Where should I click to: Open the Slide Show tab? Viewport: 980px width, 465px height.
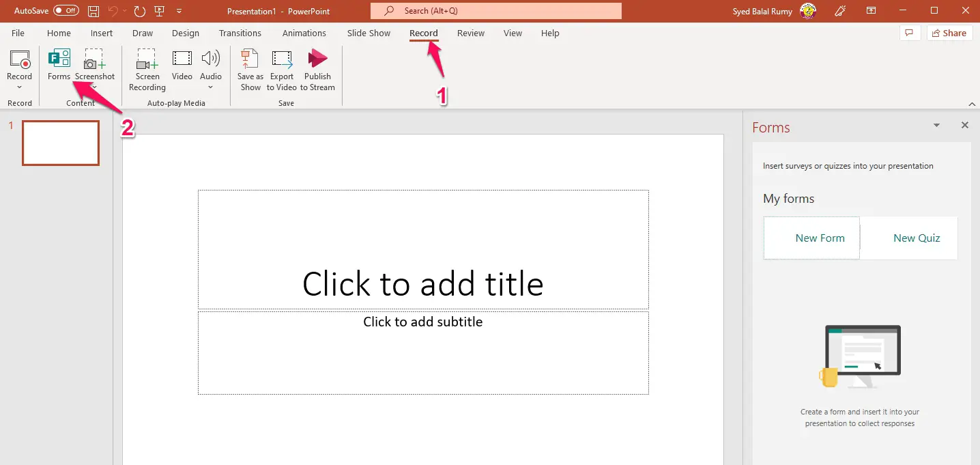(x=369, y=33)
